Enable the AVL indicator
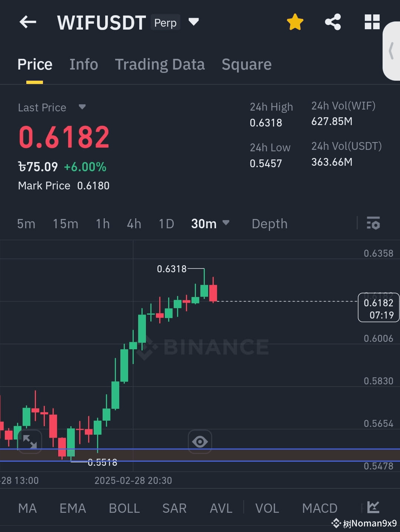400x532 pixels. pyautogui.click(x=221, y=508)
